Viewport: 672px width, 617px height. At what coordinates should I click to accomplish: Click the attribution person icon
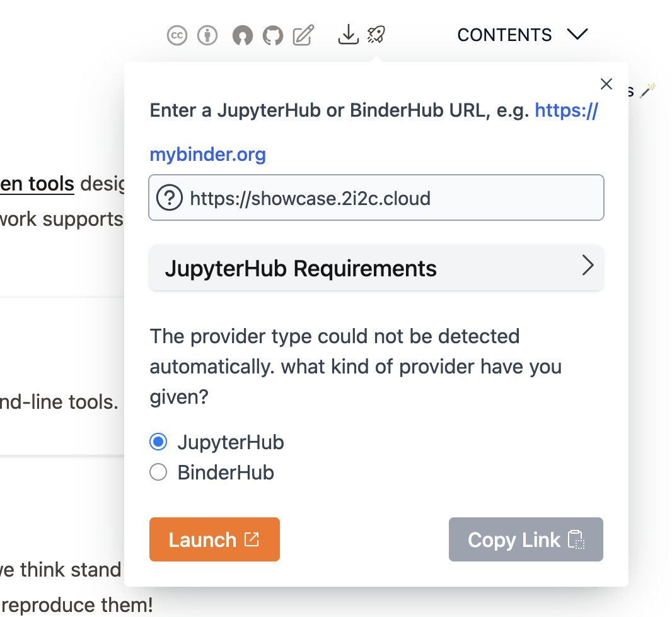[x=207, y=36]
